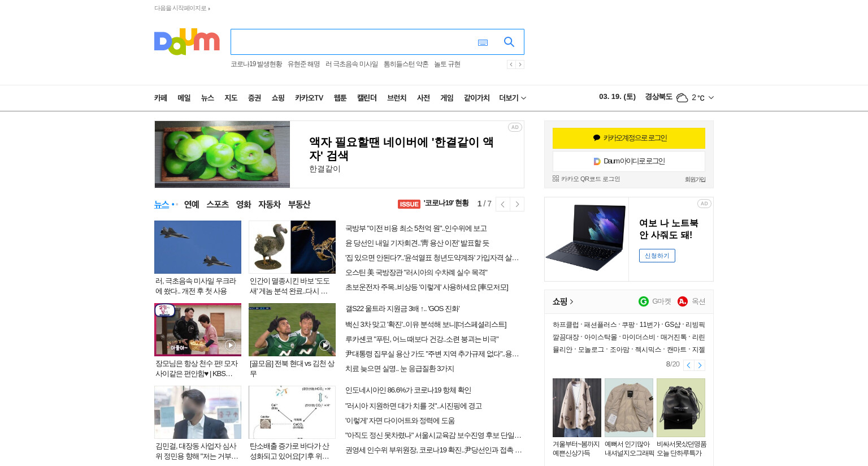Viewport: 868px width, 466px height.
Task: Click AD badge on apple banner
Action: pyautogui.click(x=515, y=127)
